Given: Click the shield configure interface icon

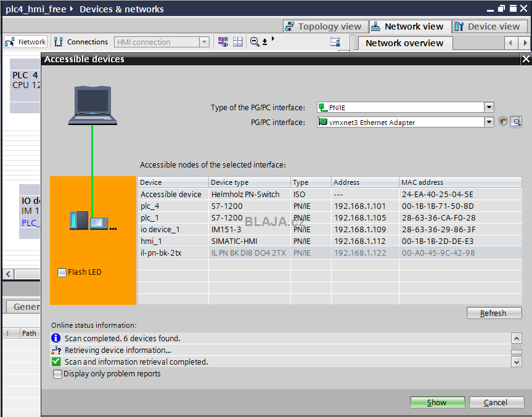Looking at the screenshot, I should [503, 121].
